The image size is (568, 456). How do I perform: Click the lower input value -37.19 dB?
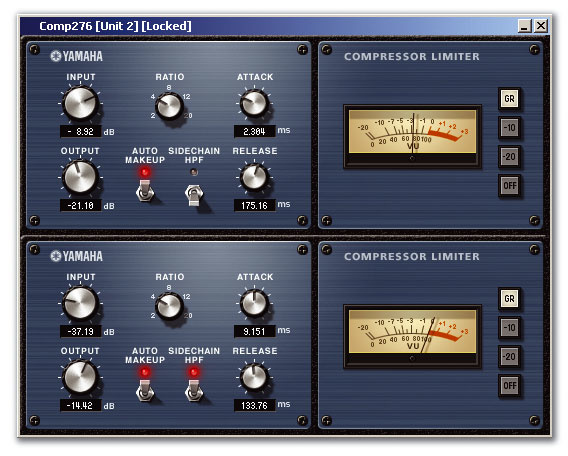pyautogui.click(x=81, y=331)
